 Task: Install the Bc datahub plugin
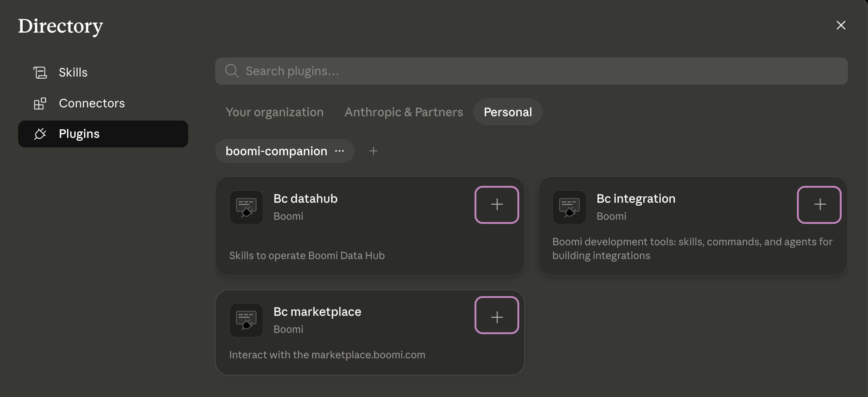pos(497,205)
